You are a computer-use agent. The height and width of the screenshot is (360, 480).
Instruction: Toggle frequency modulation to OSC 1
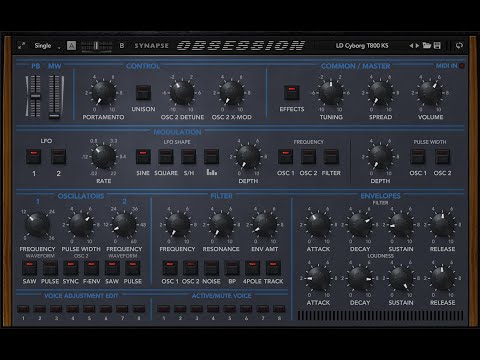pos(285,156)
